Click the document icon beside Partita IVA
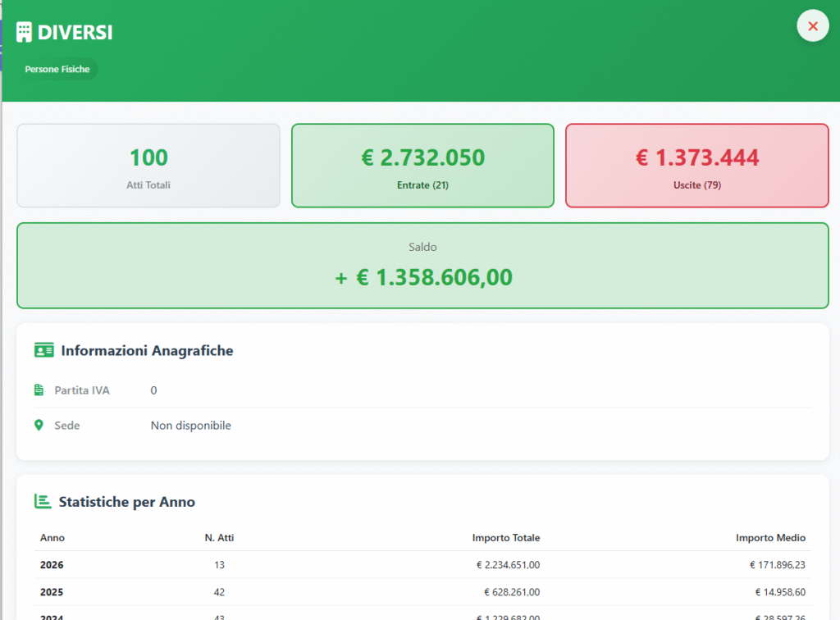This screenshot has height=620, width=840. tap(39, 390)
